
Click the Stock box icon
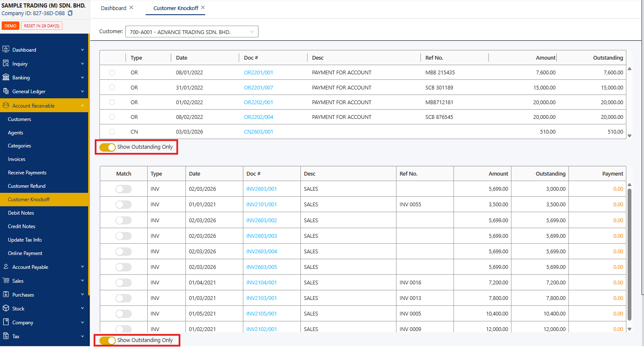tap(6, 308)
